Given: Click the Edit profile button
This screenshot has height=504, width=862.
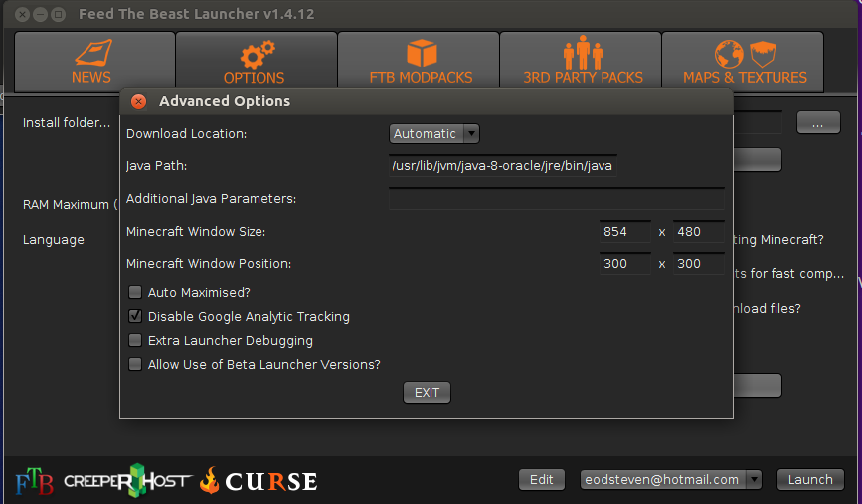Looking at the screenshot, I should pos(541,480).
